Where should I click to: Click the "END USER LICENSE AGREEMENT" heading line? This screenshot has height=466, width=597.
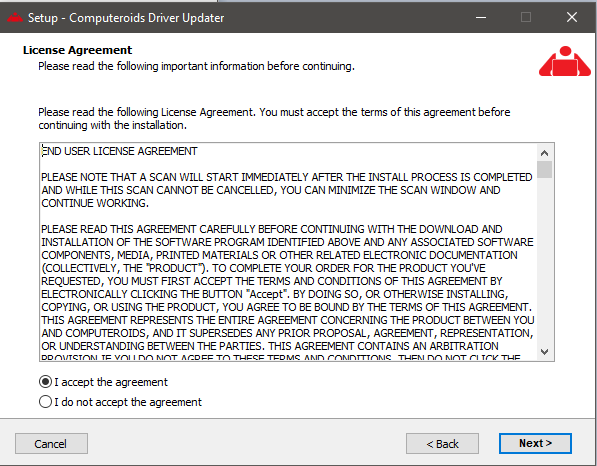click(119, 151)
